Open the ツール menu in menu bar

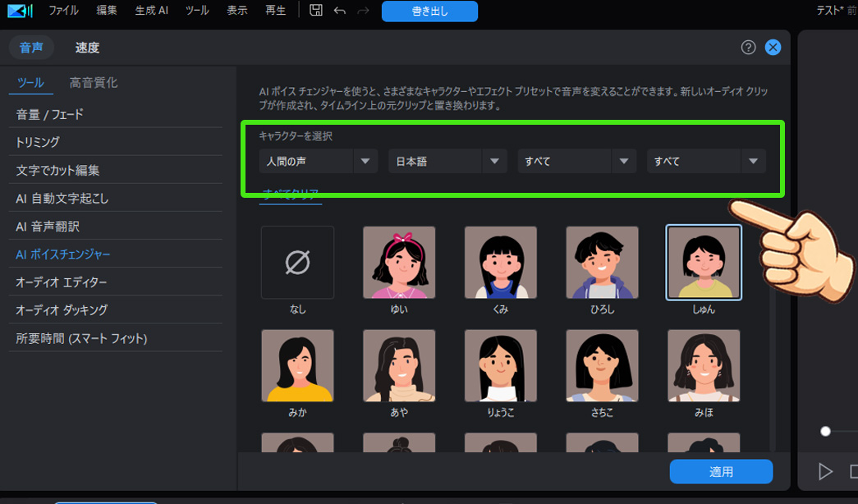point(197,11)
